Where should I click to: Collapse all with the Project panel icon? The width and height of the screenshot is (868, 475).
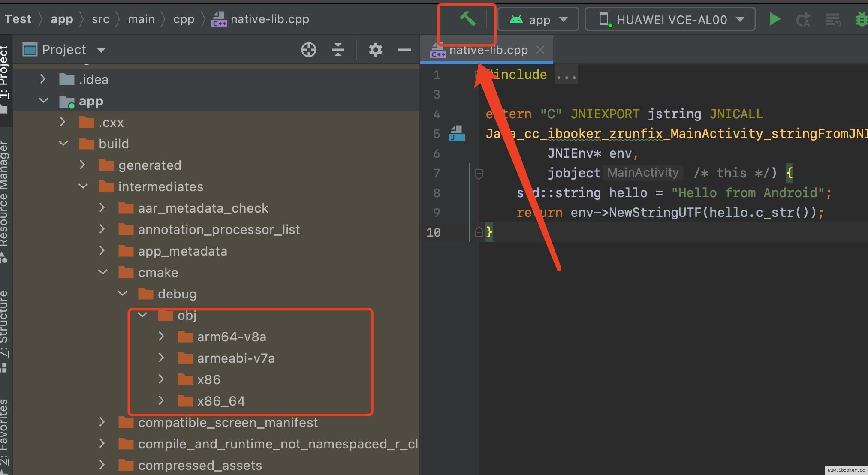(x=338, y=50)
